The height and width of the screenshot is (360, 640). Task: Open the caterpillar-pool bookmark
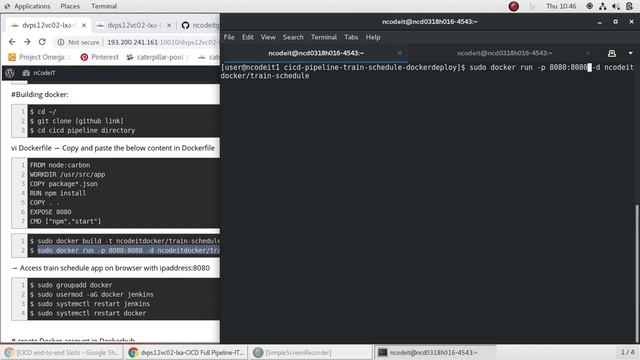click(x=155, y=57)
